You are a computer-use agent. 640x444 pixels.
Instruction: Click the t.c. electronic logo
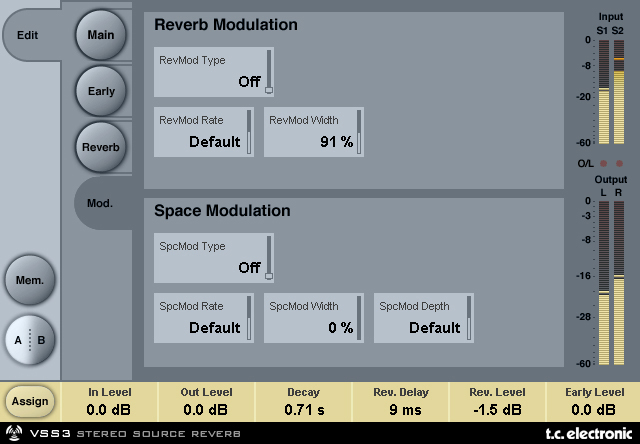(x=586, y=435)
